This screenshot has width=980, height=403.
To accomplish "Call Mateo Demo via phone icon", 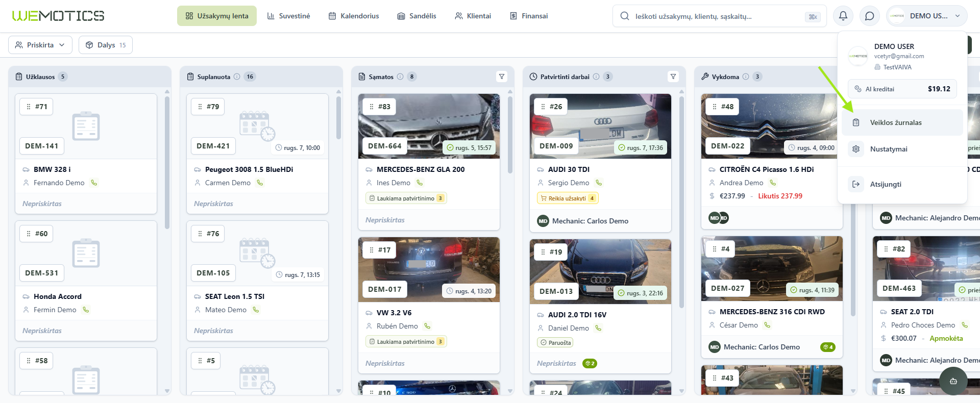I will [x=256, y=310].
